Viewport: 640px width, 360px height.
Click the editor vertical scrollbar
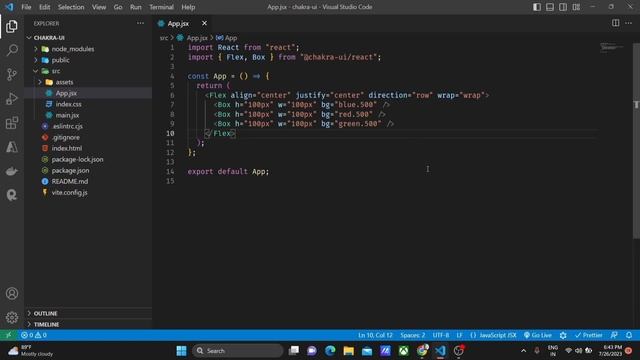pos(636,141)
